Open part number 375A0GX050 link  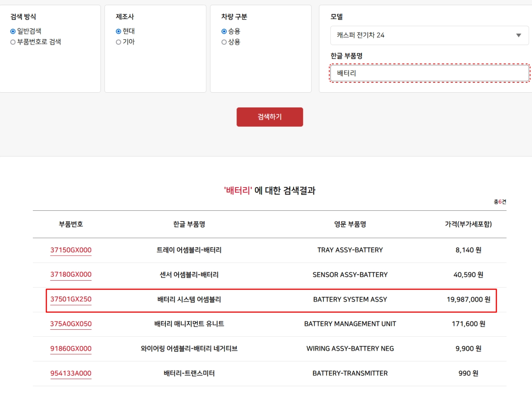[x=71, y=324]
